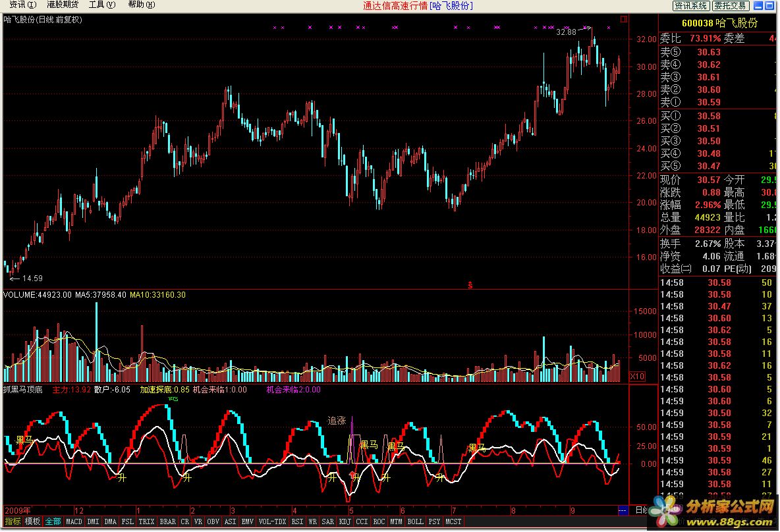
Task: Click the 买⑤ 30.47 bid row
Action: tap(718, 166)
